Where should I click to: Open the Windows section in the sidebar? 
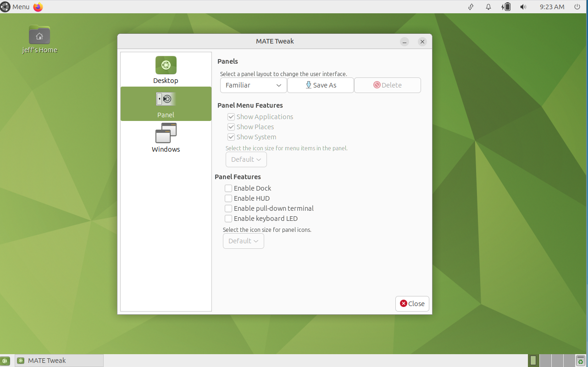pos(166,138)
